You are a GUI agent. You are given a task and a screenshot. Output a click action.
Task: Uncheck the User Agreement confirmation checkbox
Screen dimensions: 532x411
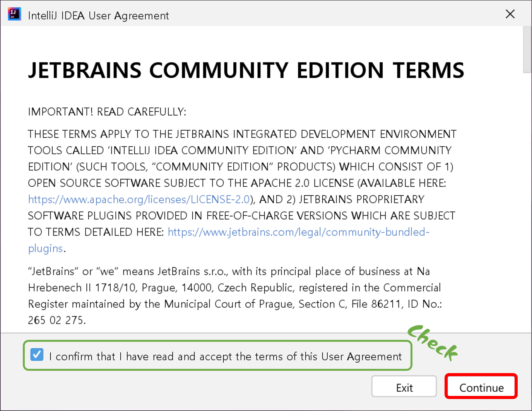tap(37, 354)
